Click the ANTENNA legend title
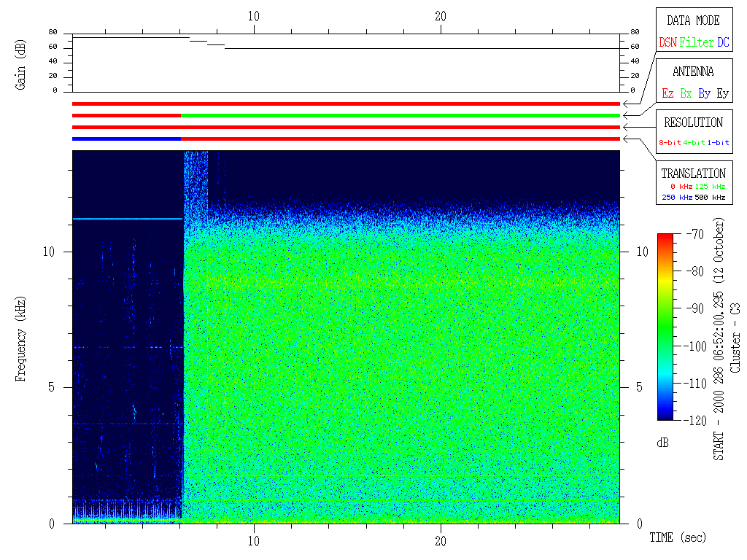The width and height of the screenshot is (747, 560). [x=693, y=71]
